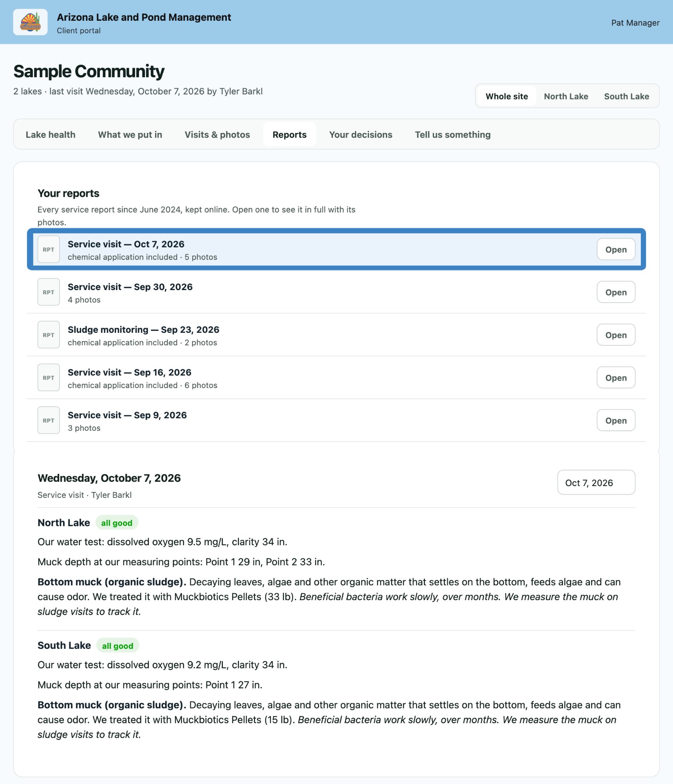Select the Whole site scope option
The width and height of the screenshot is (673, 784).
[x=507, y=96]
